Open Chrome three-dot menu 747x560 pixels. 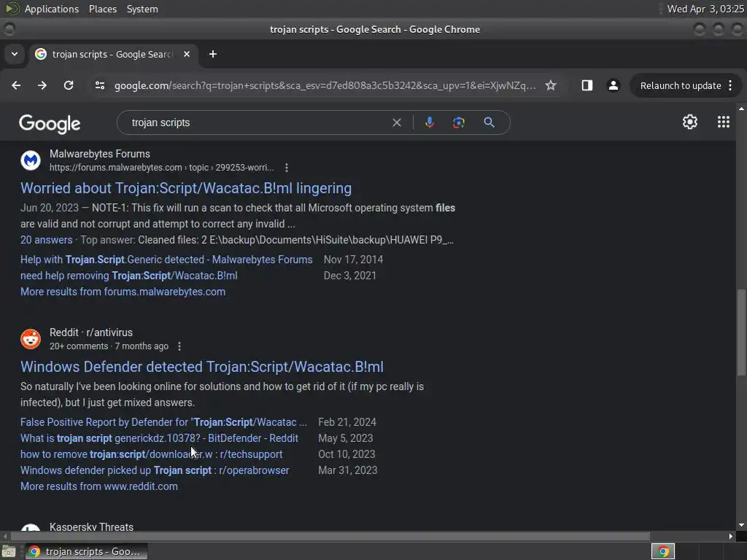[730, 85]
